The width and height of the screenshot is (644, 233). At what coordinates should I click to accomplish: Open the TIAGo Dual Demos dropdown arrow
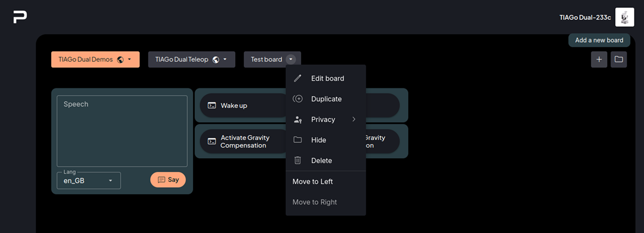point(130,60)
